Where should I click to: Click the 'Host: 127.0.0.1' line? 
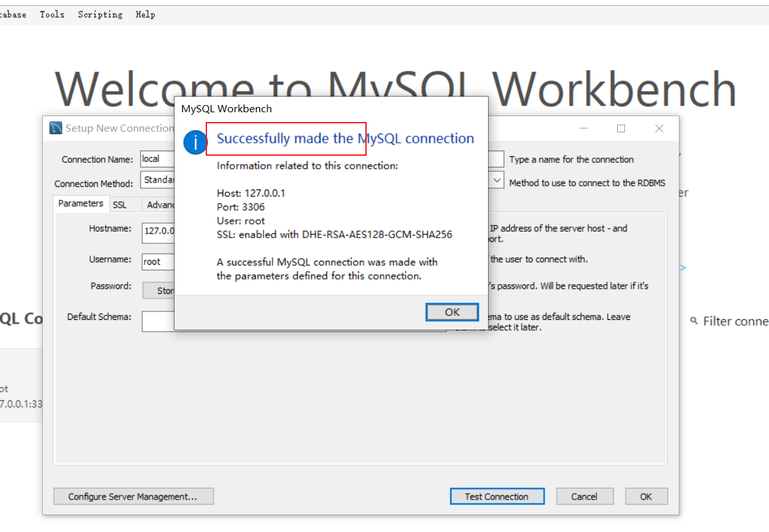(x=250, y=193)
